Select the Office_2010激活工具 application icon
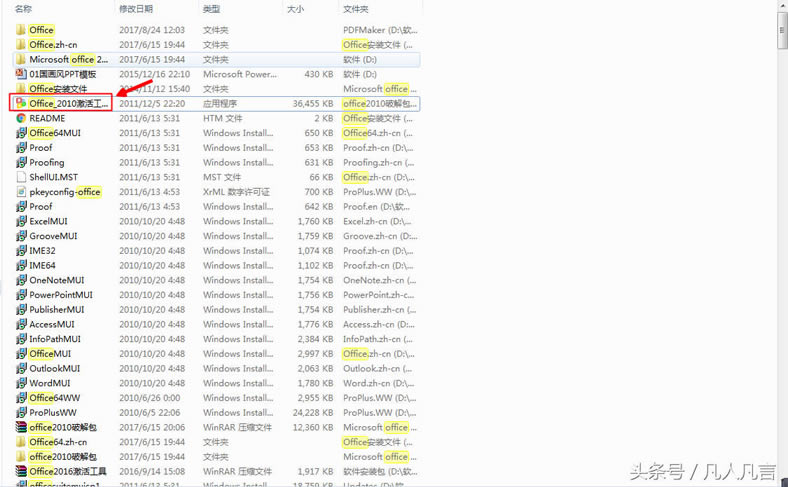Viewport: 788px width, 487px height. point(21,104)
